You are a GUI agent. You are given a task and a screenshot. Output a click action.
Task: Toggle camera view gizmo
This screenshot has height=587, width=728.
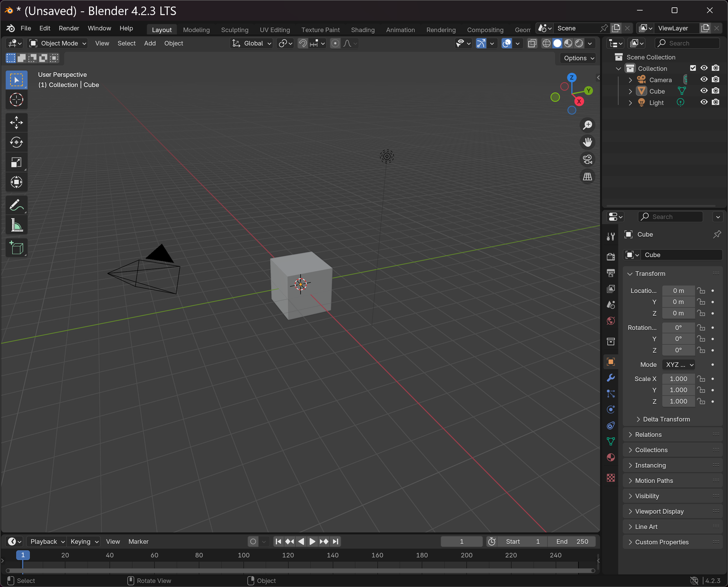click(x=588, y=159)
